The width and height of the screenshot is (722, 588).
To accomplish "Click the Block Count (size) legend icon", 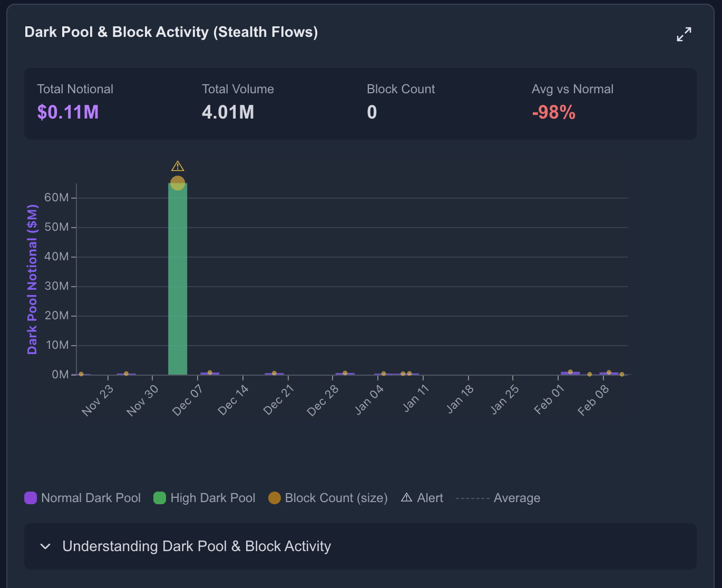I will click(274, 497).
